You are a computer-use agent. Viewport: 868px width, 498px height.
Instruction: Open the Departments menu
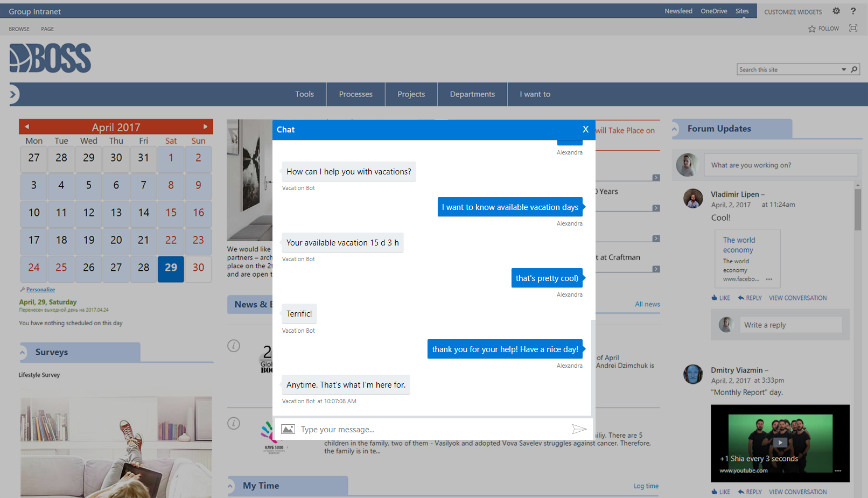pyautogui.click(x=472, y=94)
